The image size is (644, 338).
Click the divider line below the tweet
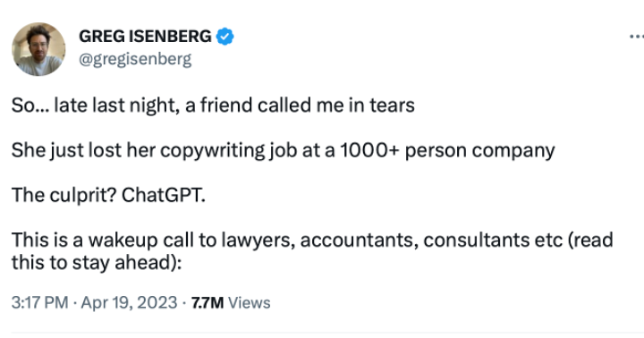[327, 333]
